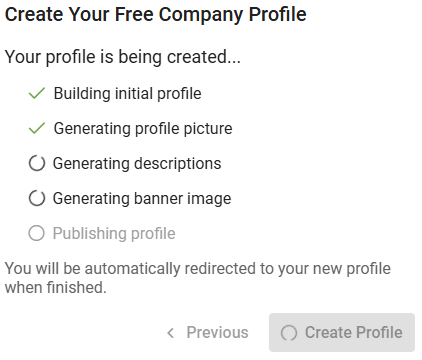Screen dimensions: 422x360
Task: Click the word Profile in the heading
Action: tap(278, 15)
